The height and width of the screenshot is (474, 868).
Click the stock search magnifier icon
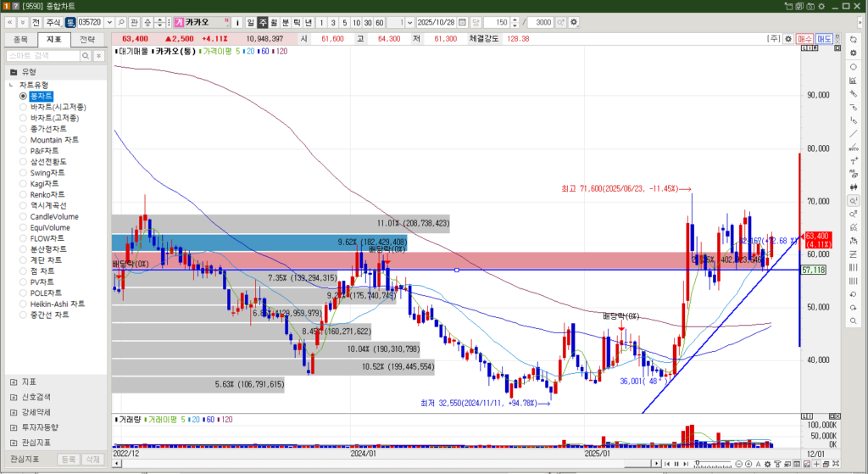click(122, 22)
